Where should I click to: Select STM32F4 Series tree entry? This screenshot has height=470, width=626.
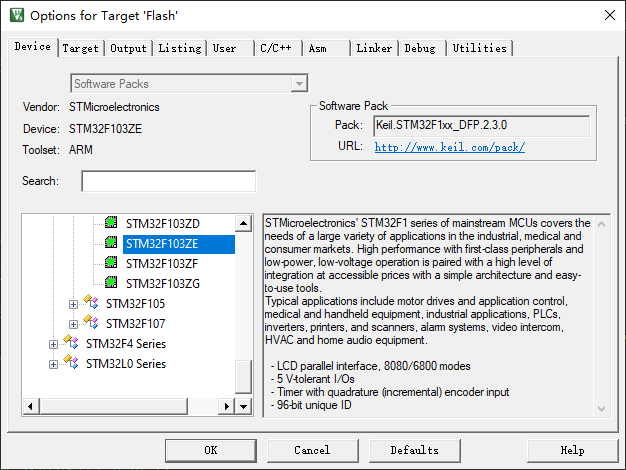[126, 344]
